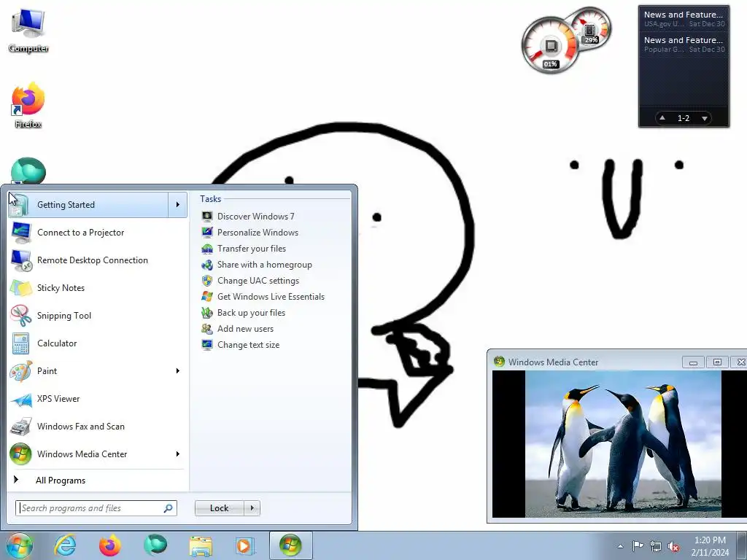The width and height of the screenshot is (747, 560).
Task: Go to previous feed headlines page arrow
Action: pos(662,118)
